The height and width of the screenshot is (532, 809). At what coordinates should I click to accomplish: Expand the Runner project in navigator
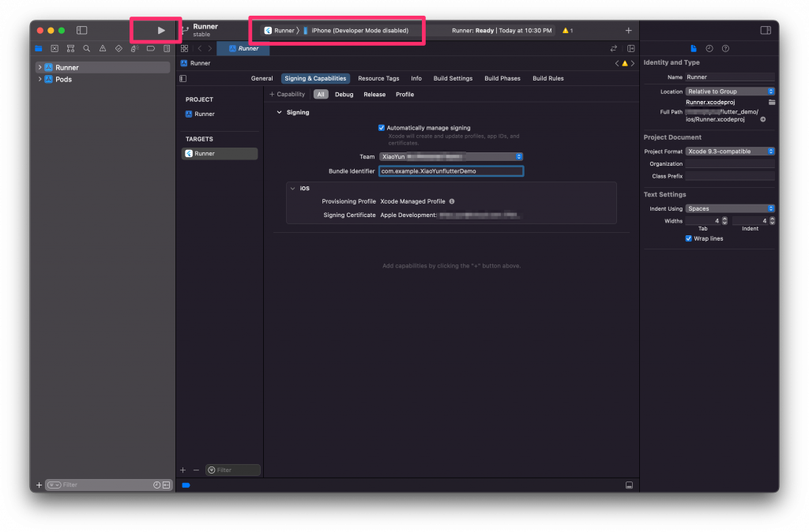tap(40, 68)
